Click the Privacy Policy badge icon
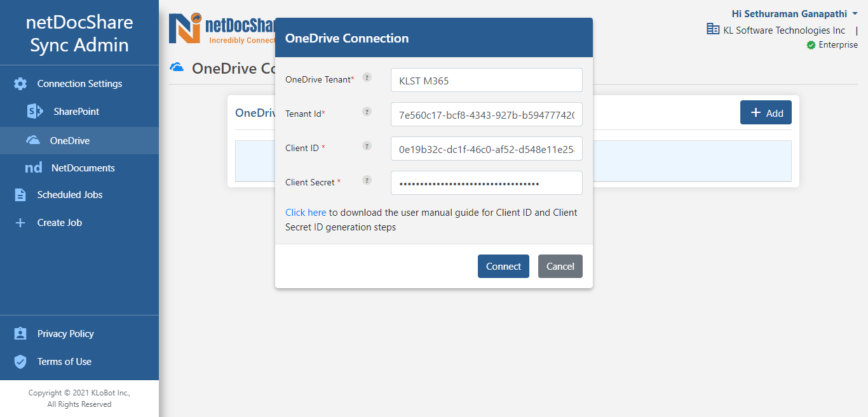This screenshot has width=868, height=417. pyautogui.click(x=20, y=334)
